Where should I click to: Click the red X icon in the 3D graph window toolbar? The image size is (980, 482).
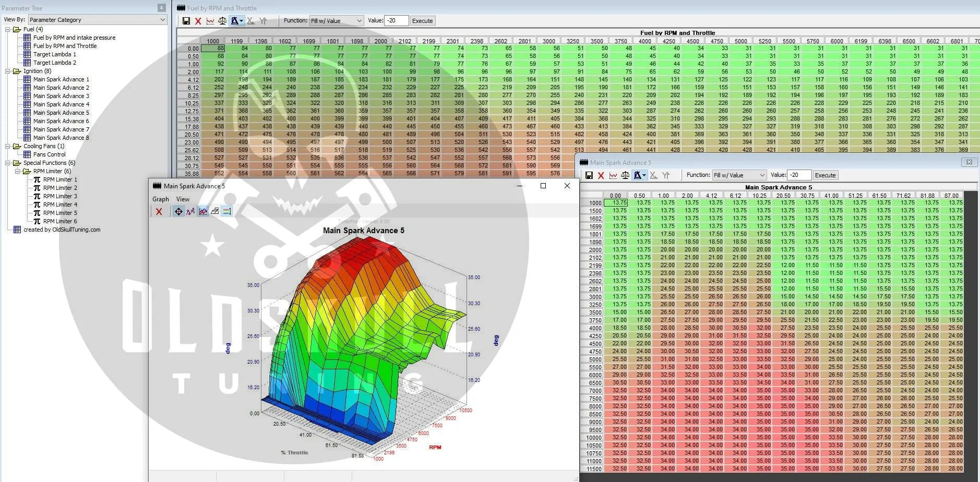pos(159,211)
